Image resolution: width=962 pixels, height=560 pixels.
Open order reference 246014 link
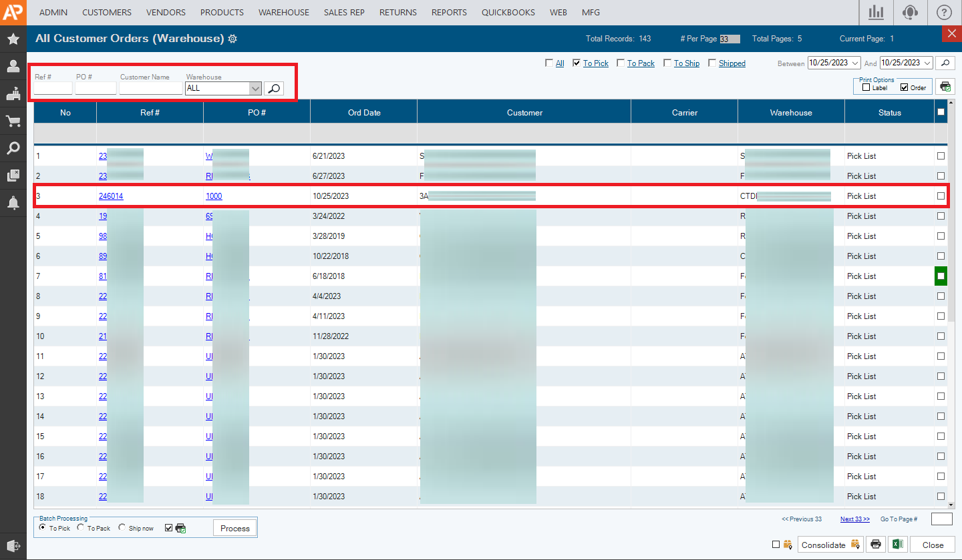[x=111, y=196]
